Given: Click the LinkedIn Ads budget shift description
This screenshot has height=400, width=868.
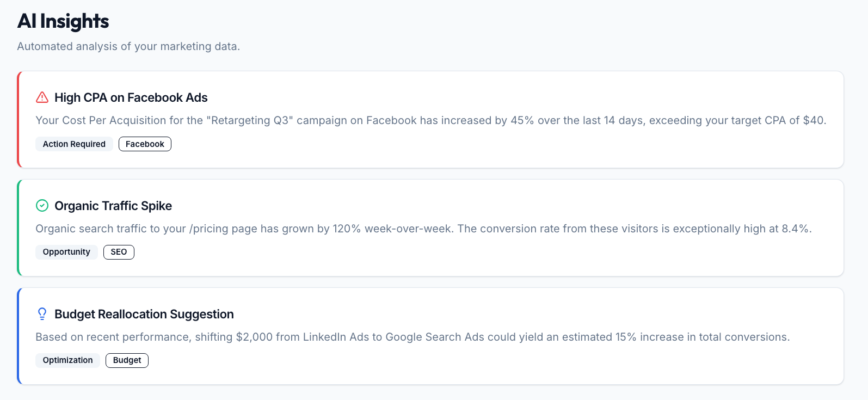Looking at the screenshot, I should click(x=413, y=337).
